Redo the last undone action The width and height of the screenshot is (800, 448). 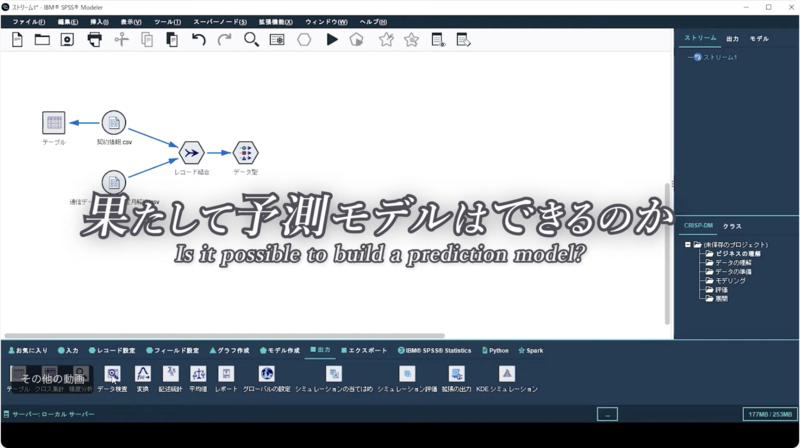point(224,39)
